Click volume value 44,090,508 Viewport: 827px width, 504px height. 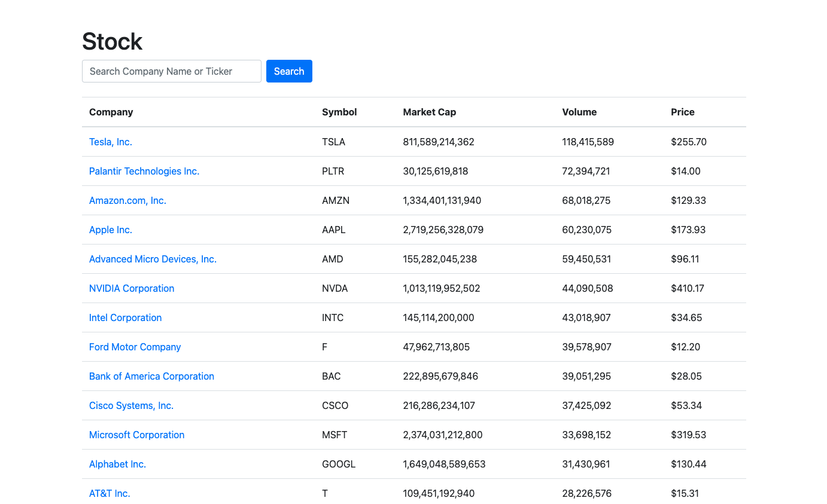(x=588, y=288)
